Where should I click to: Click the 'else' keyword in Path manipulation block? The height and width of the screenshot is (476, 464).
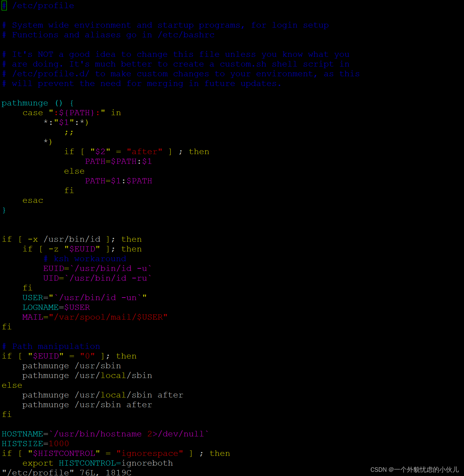(x=12, y=385)
